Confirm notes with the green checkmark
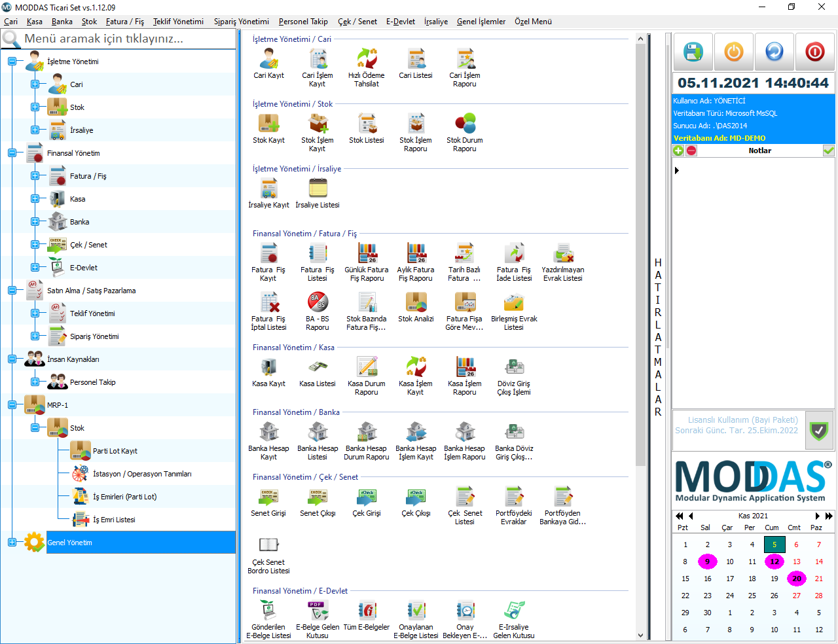Screen dimensions: 838x644 tap(828, 151)
